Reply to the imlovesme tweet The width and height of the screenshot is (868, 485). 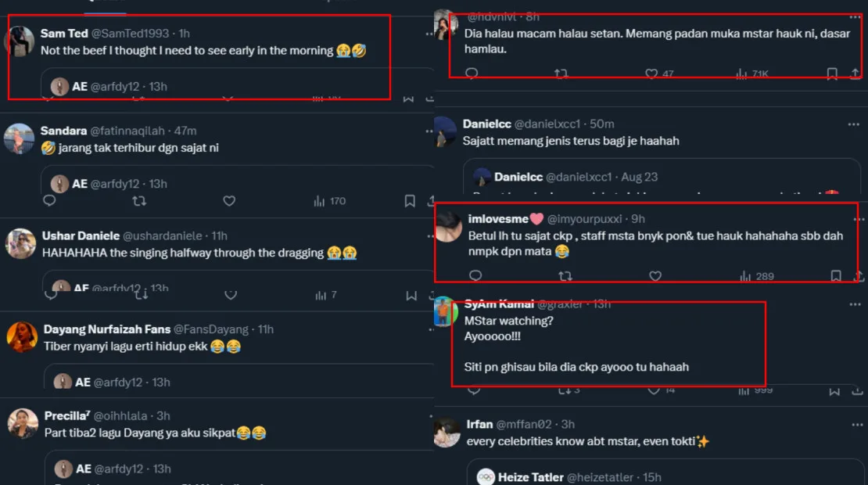point(475,275)
